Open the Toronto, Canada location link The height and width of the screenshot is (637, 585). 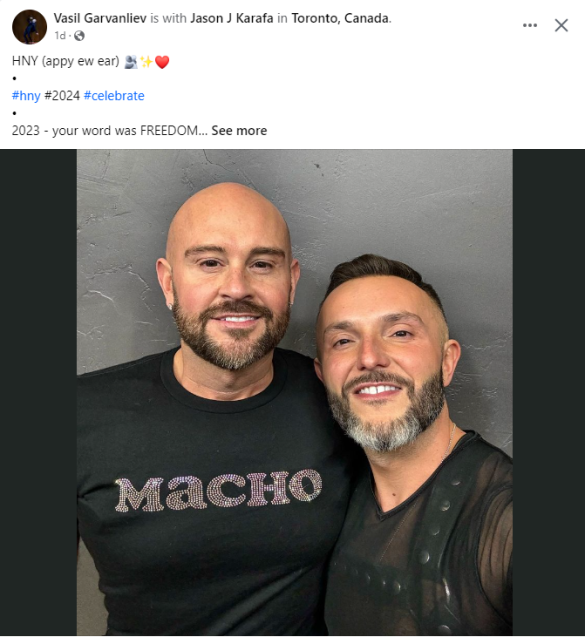pyautogui.click(x=340, y=18)
